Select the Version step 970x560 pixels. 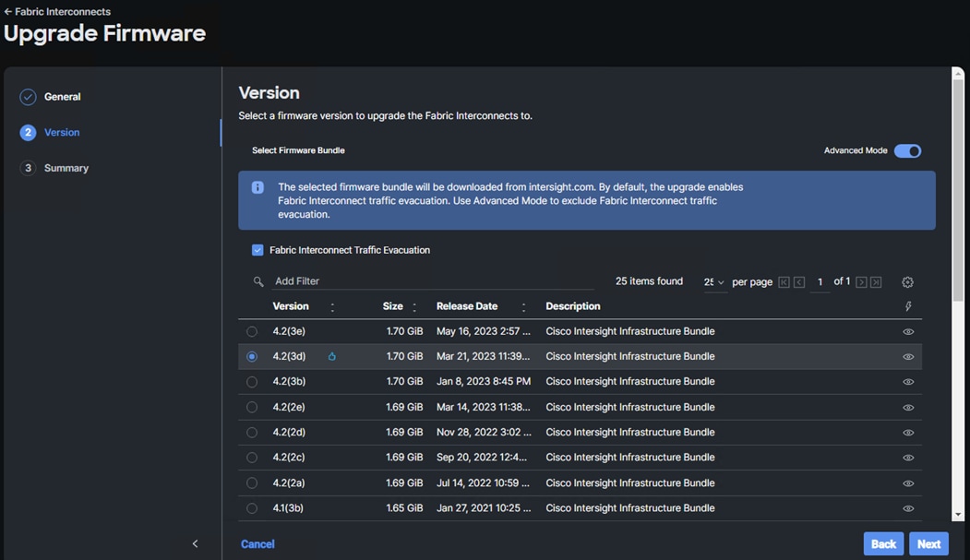[x=62, y=132]
